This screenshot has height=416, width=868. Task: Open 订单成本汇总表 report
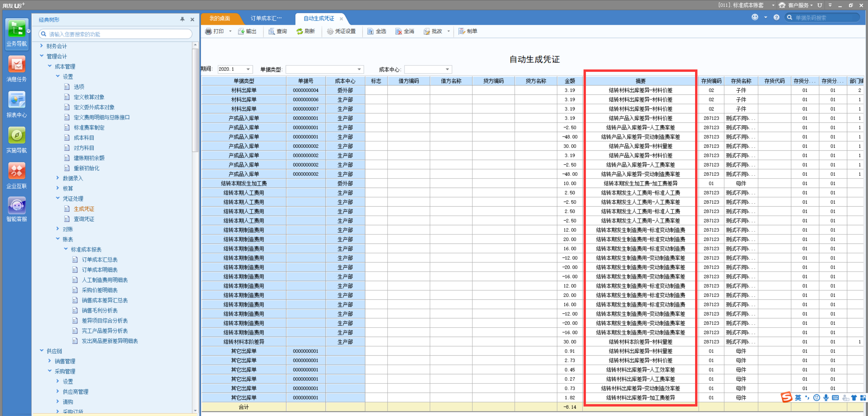point(100,259)
